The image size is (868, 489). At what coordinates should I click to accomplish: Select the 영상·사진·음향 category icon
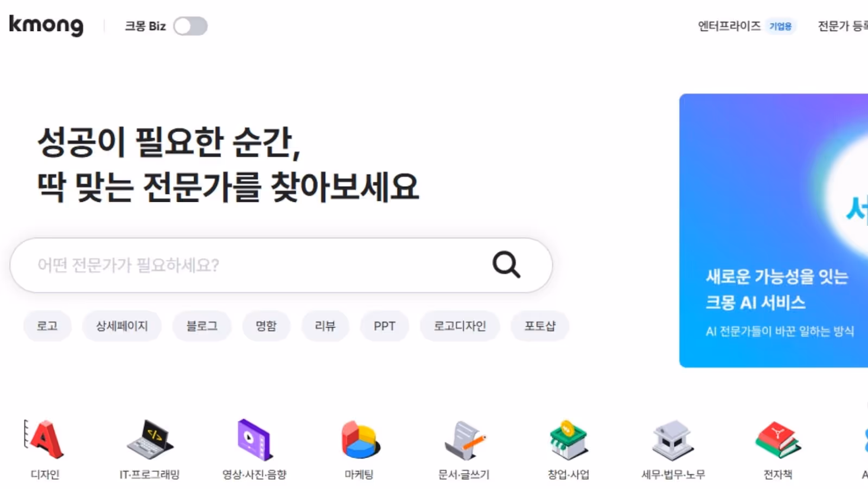254,440
